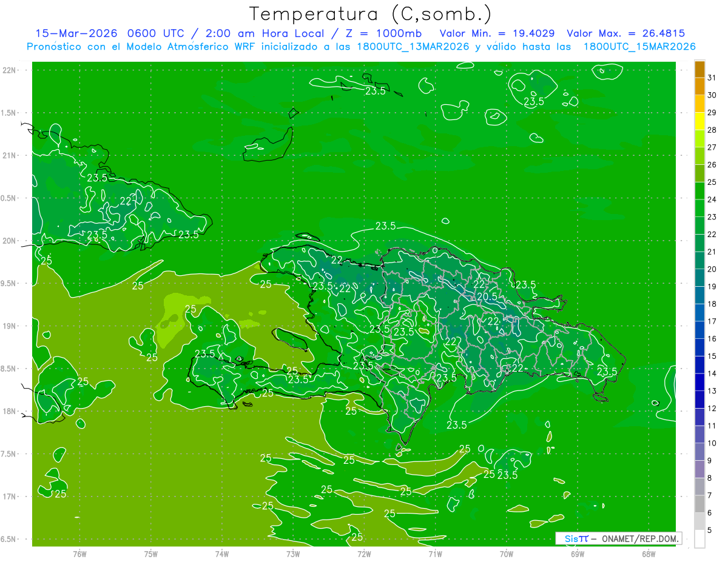
Task: Click the '21N' latitude axis label
Action: (9, 156)
